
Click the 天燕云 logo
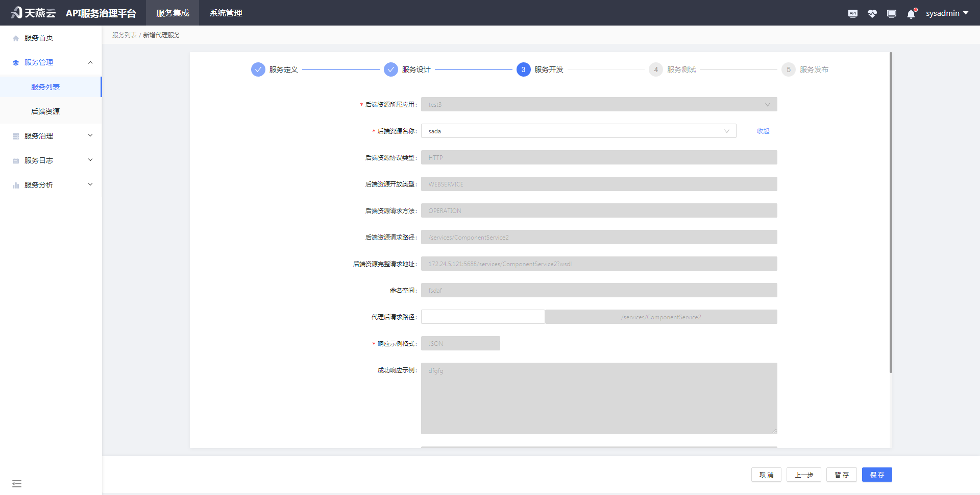point(33,13)
